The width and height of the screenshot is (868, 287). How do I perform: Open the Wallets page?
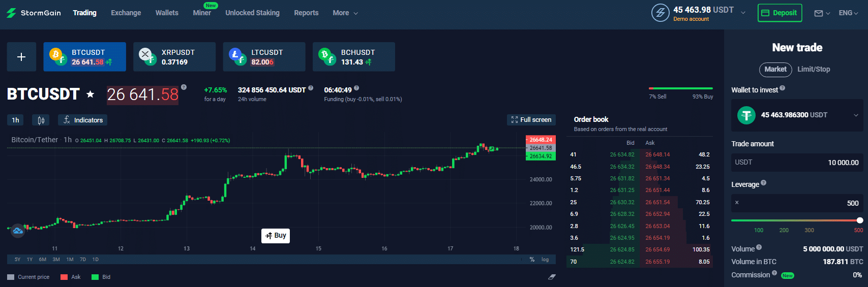pyautogui.click(x=167, y=13)
